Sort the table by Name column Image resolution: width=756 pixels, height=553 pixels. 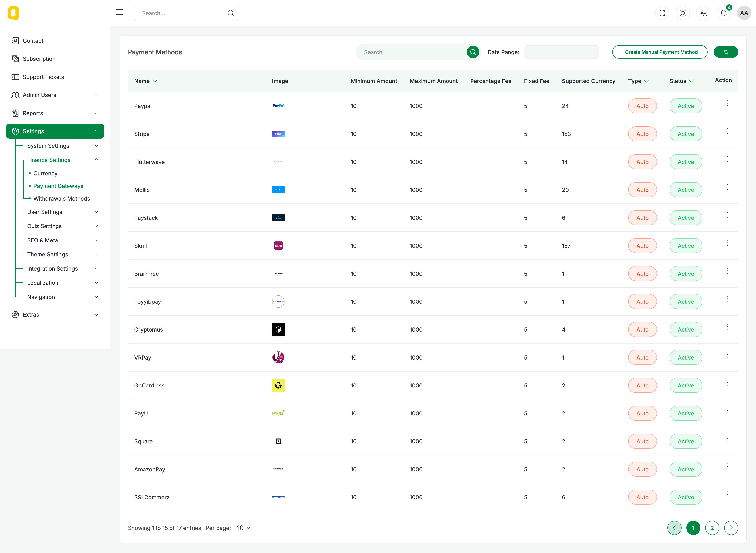(x=146, y=81)
